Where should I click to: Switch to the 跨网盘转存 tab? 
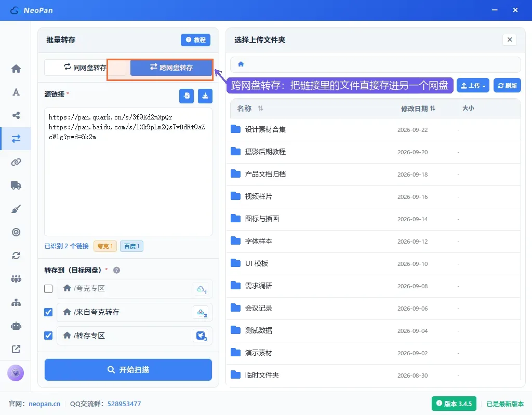[171, 68]
